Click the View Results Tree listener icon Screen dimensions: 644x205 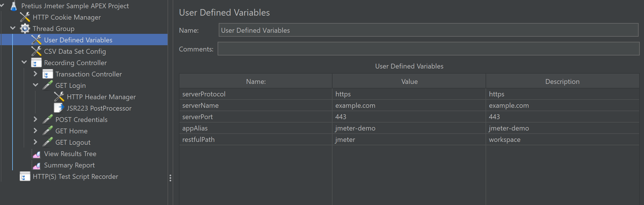pyautogui.click(x=36, y=154)
